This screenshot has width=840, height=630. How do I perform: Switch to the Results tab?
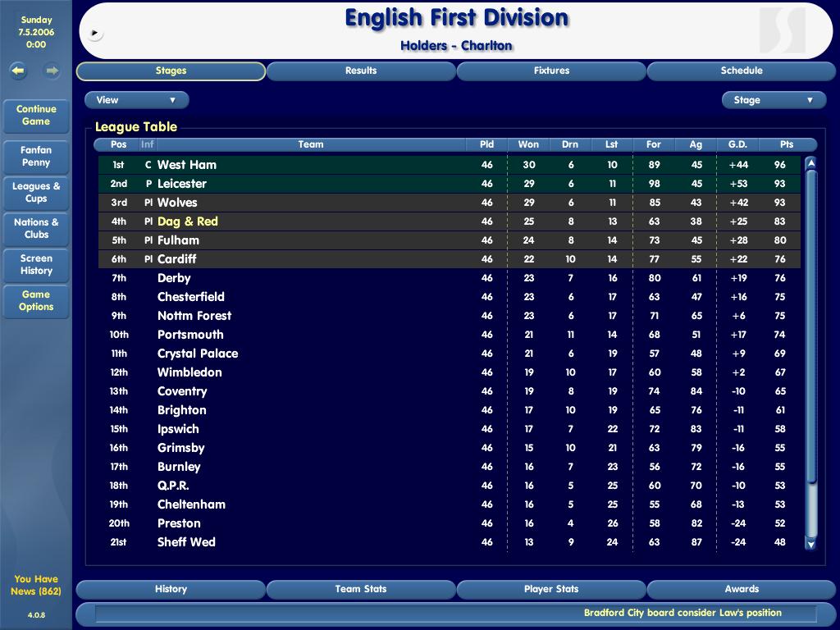(x=361, y=71)
